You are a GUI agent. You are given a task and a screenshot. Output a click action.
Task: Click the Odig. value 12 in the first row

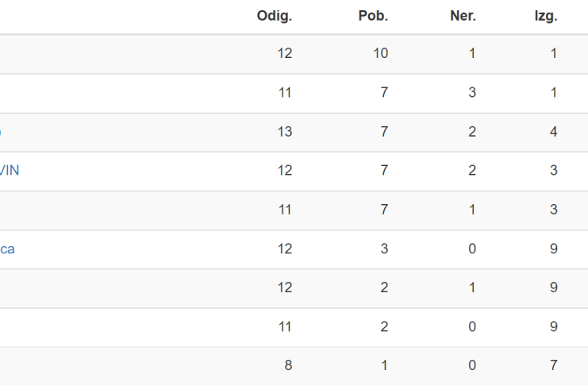coord(285,53)
